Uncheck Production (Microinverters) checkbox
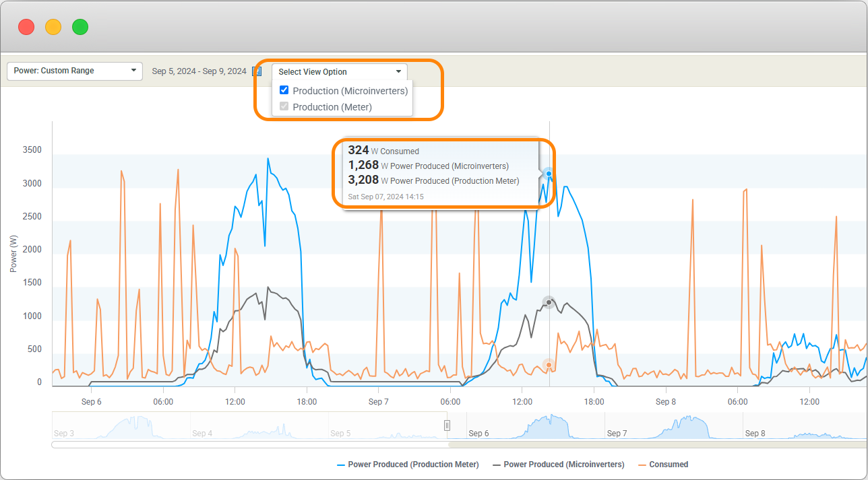This screenshot has height=480, width=868. click(x=284, y=90)
